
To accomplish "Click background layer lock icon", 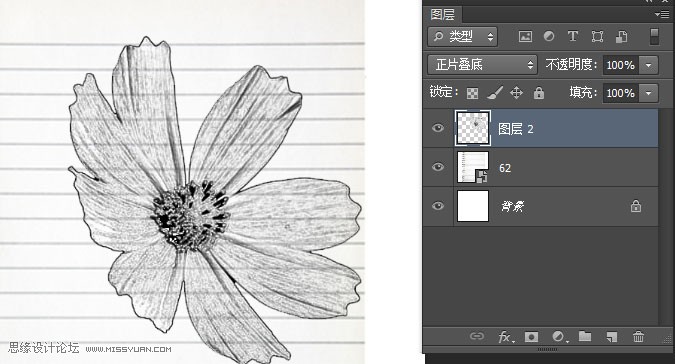I will point(636,207).
